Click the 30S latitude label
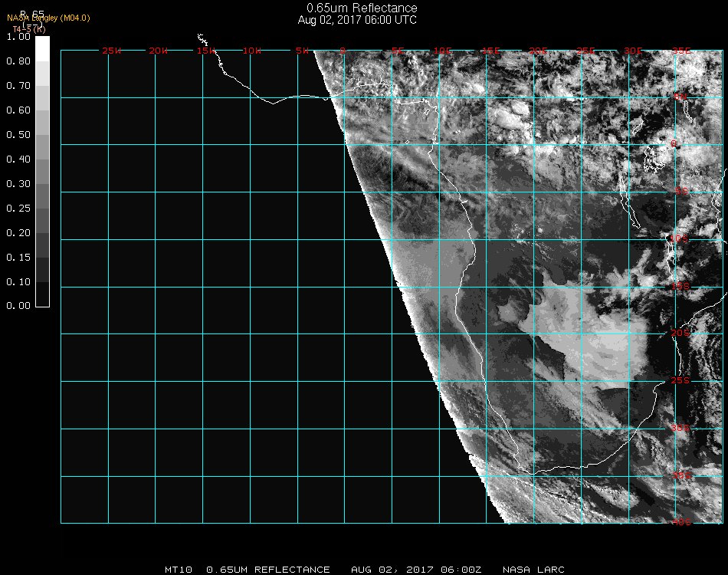728x575 pixels. pyautogui.click(x=680, y=428)
